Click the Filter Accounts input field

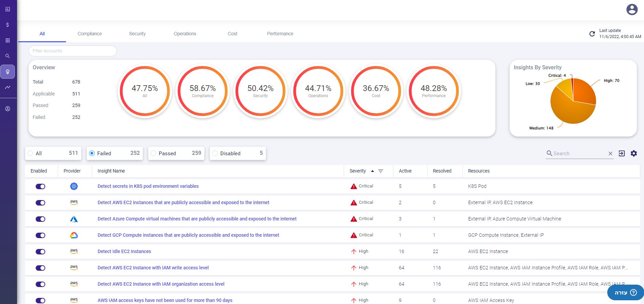click(x=73, y=51)
